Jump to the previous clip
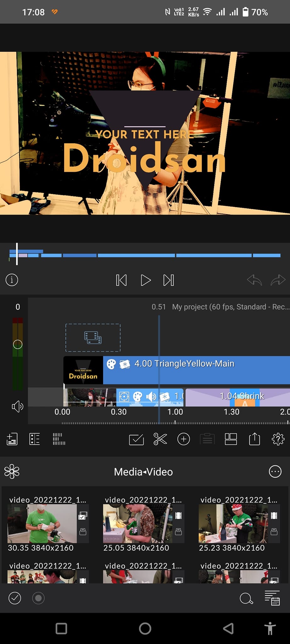 (121, 280)
